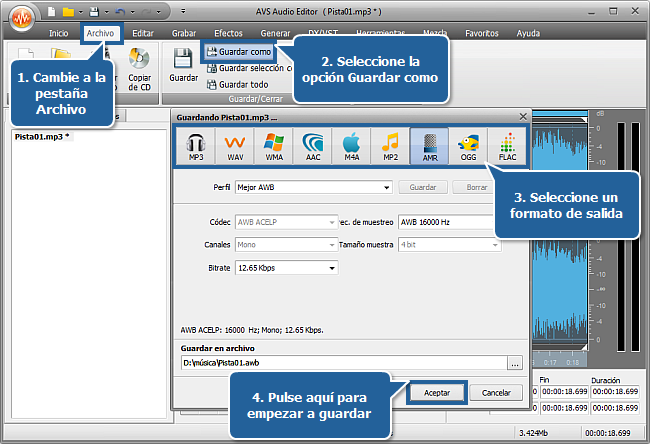Choose the M4A format icon
This screenshot has width=650, height=444.
pos(352,146)
